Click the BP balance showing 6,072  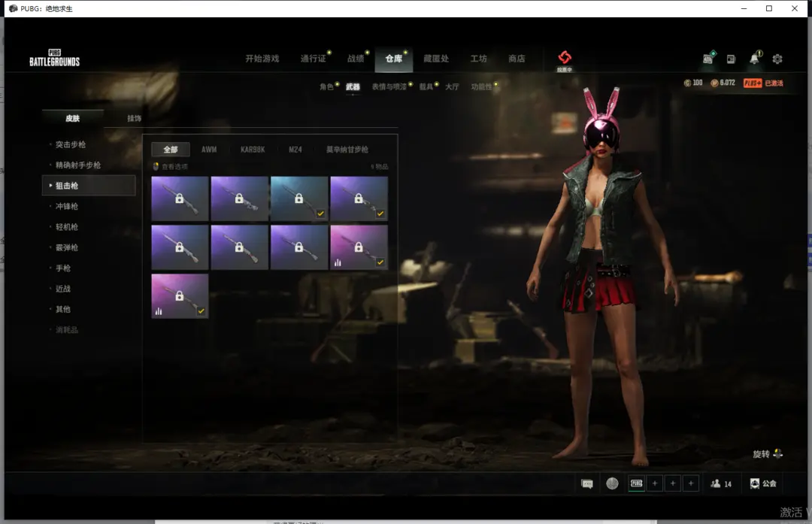pyautogui.click(x=723, y=83)
